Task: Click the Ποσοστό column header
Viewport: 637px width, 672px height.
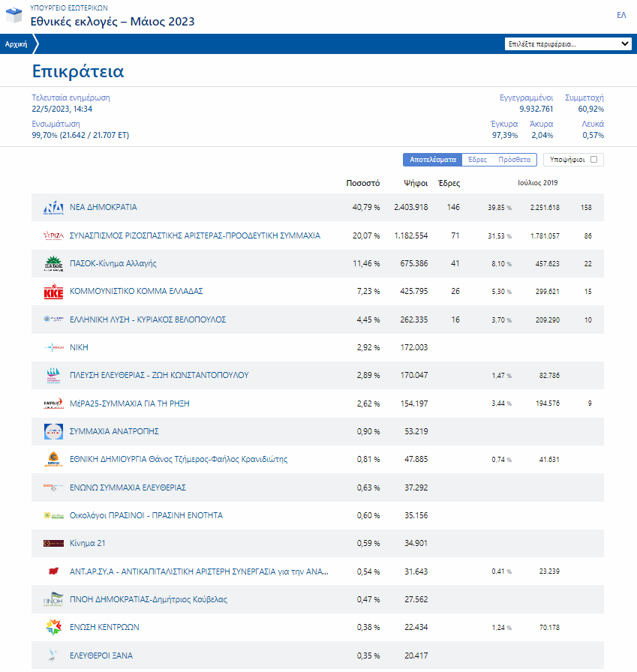Action: (x=362, y=183)
